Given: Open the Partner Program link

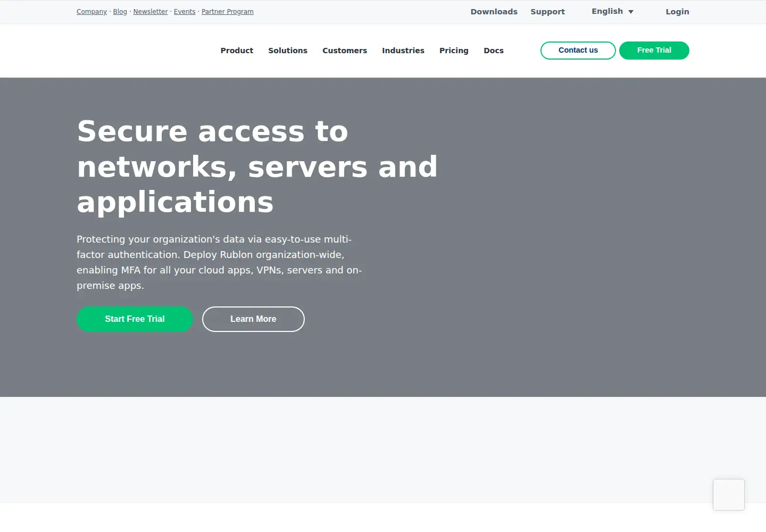Looking at the screenshot, I should click(x=228, y=12).
